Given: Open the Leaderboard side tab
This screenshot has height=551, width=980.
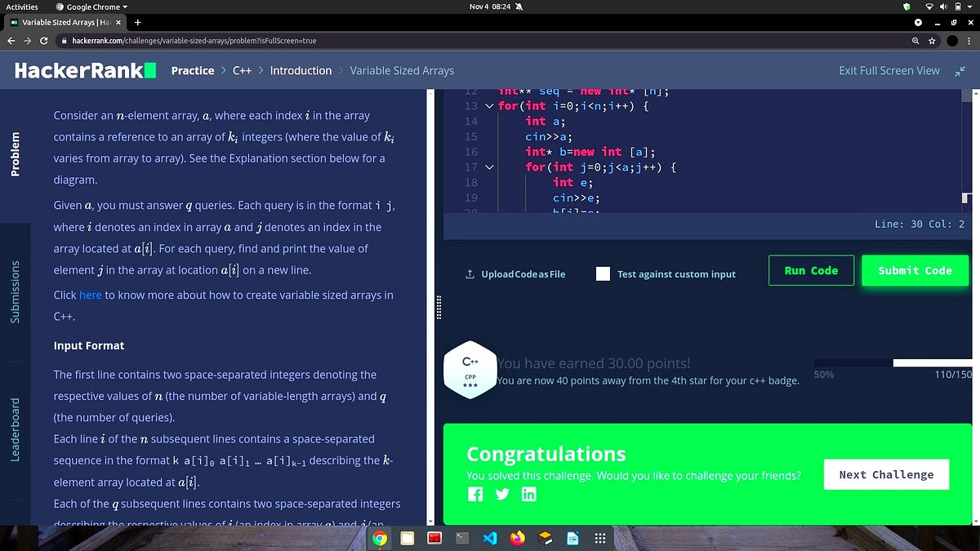Looking at the screenshot, I should tap(15, 429).
